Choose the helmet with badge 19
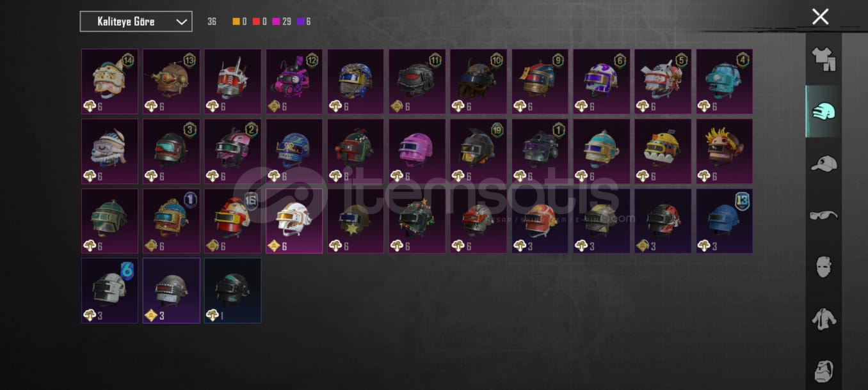 (x=479, y=152)
